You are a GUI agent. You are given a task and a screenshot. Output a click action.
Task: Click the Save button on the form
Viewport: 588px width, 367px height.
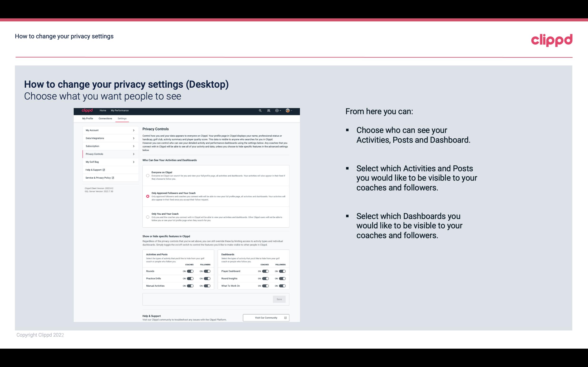click(x=279, y=299)
